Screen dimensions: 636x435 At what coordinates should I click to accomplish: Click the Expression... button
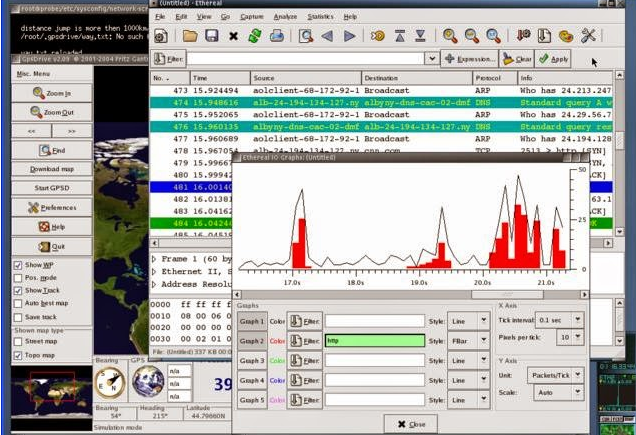(x=469, y=59)
